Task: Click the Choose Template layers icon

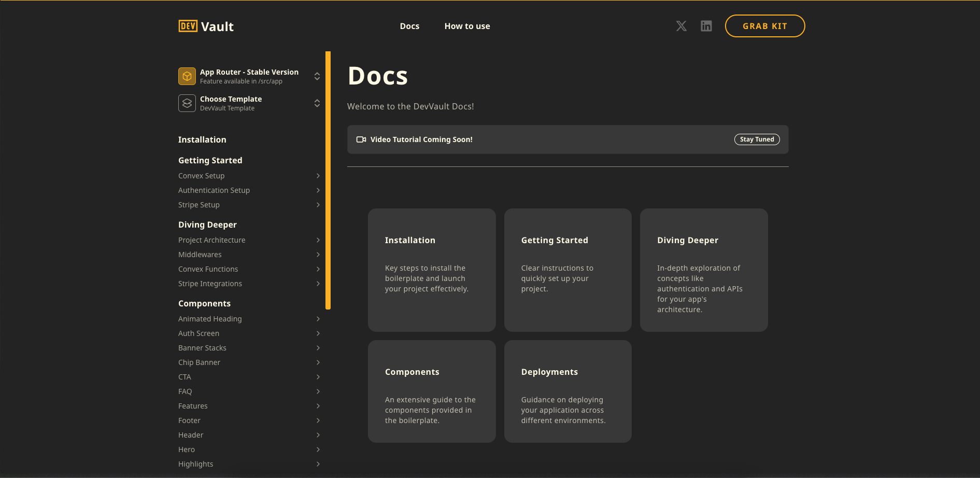Action: [x=187, y=103]
